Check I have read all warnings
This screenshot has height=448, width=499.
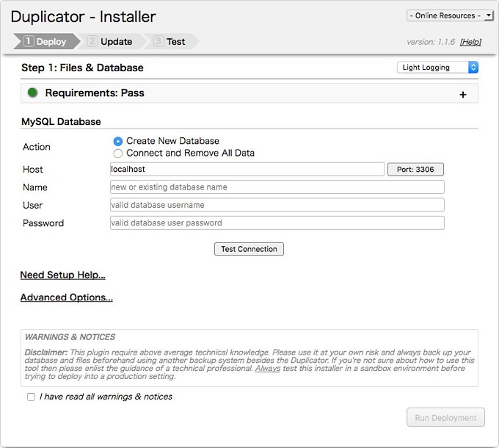[x=31, y=397]
